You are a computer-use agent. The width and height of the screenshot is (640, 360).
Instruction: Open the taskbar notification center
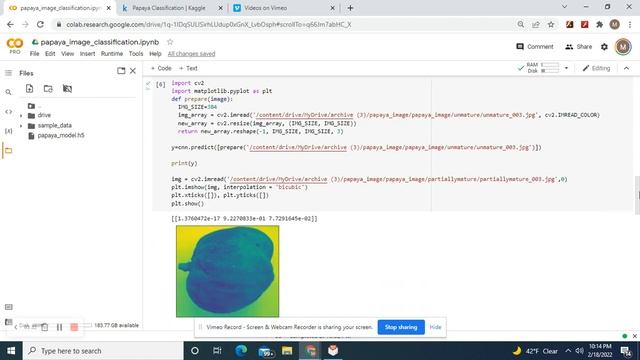point(626,351)
